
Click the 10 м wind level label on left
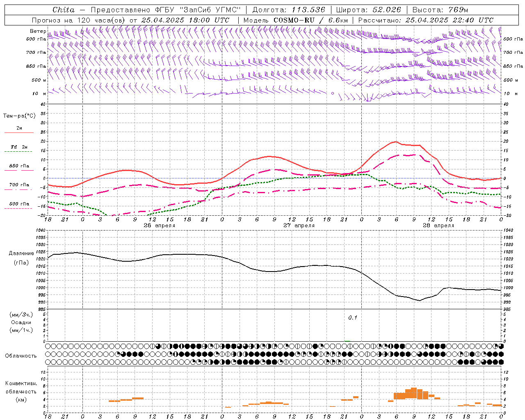click(x=39, y=94)
